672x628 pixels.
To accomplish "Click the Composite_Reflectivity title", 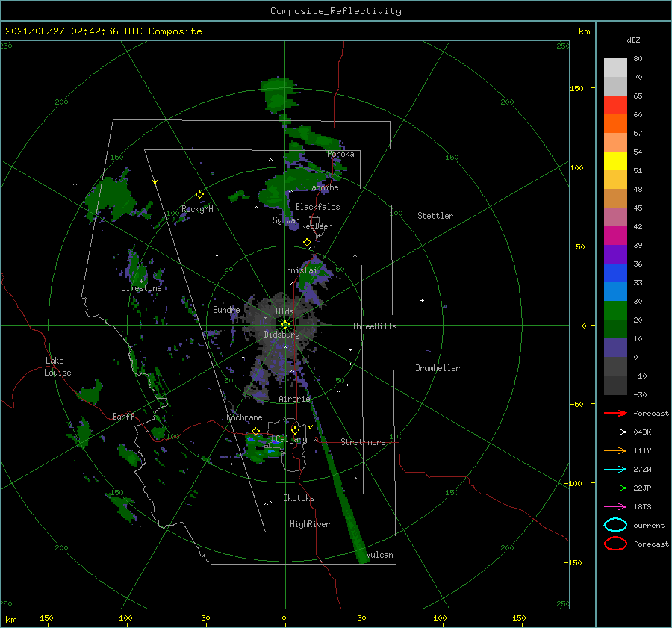I will point(335,11).
